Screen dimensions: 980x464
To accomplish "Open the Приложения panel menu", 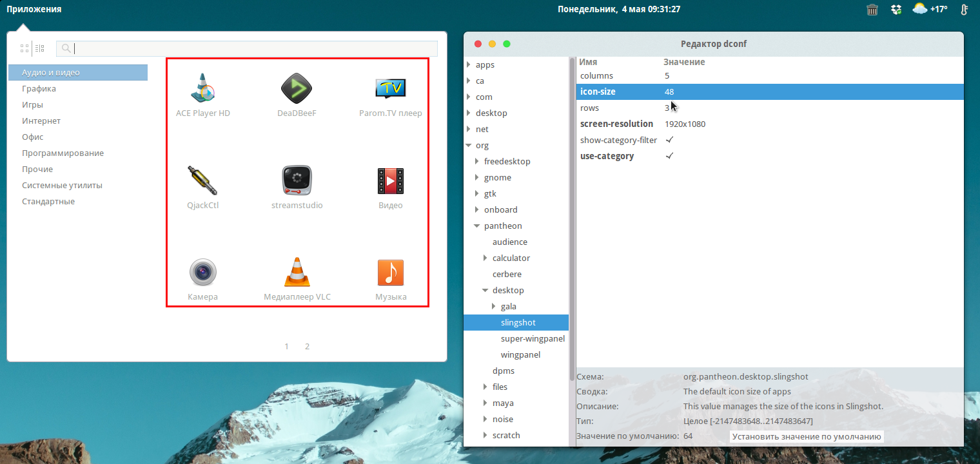I will [34, 9].
